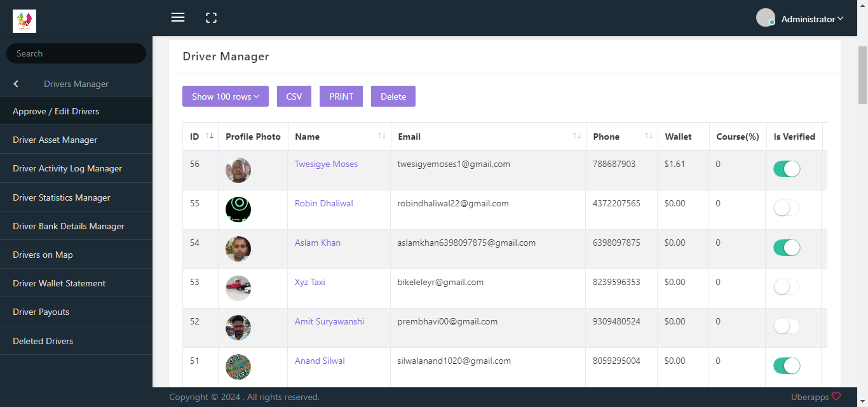Click the sidebar Search field
The height and width of the screenshot is (407, 868).
coord(76,53)
